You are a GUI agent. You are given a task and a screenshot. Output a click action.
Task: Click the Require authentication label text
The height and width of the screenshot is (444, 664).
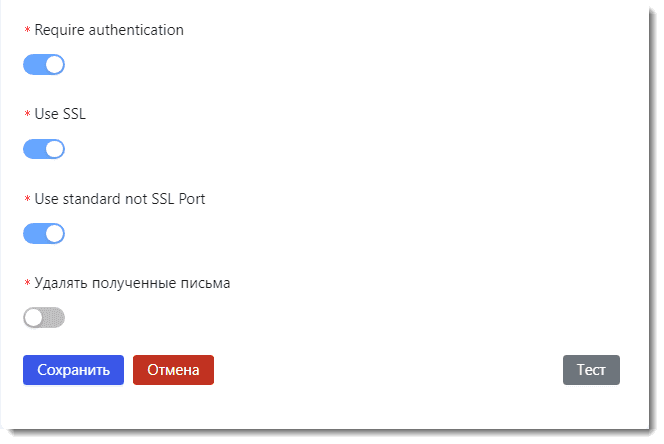coord(109,30)
